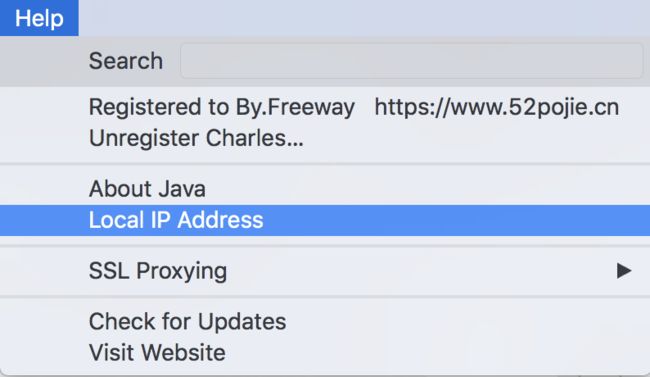Expand the SSL Proxying submenu arrow

(x=623, y=271)
